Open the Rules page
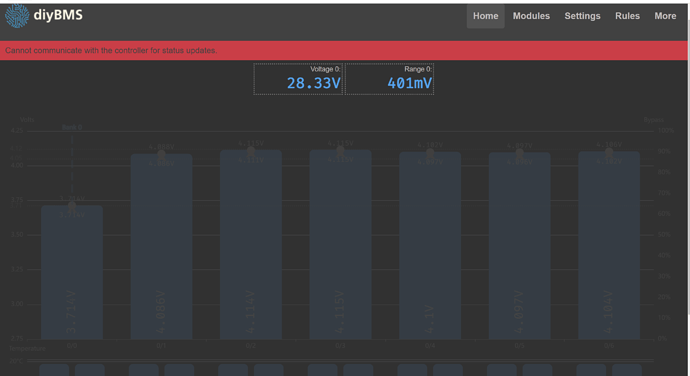This screenshot has height=376, width=690. pyautogui.click(x=627, y=16)
